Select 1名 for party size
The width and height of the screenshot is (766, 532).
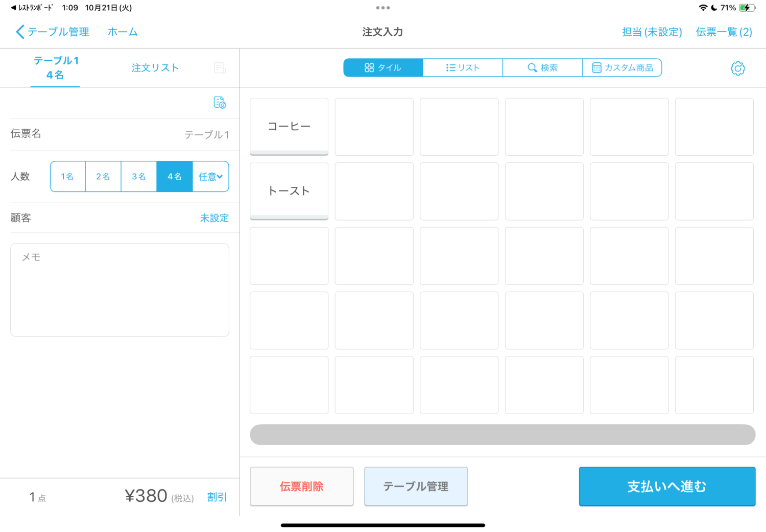67,177
